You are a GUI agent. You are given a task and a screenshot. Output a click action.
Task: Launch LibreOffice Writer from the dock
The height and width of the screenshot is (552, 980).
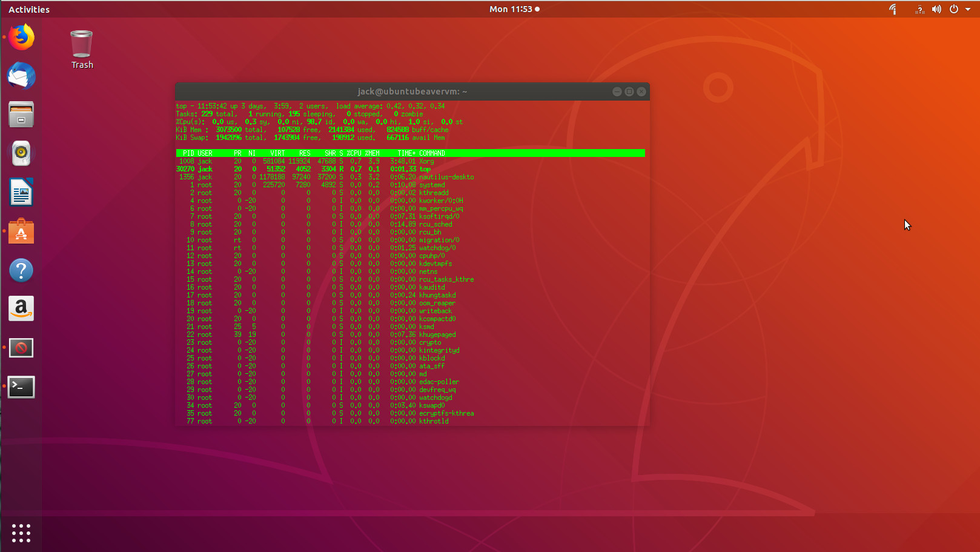coord(21,193)
